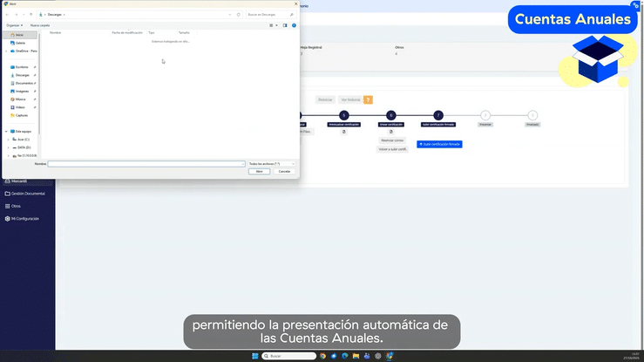This screenshot has height=362, width=644.
Task: Open the Organizar menu
Action: click(x=14, y=25)
